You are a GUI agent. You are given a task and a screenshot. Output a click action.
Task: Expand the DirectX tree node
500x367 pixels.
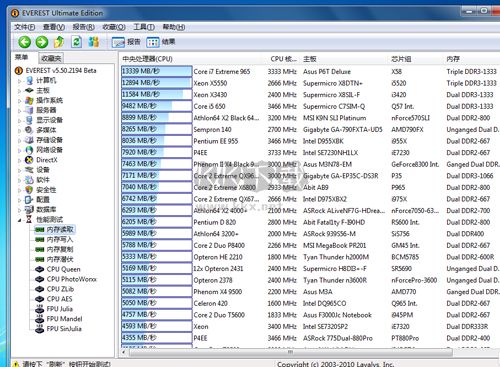tap(19, 160)
